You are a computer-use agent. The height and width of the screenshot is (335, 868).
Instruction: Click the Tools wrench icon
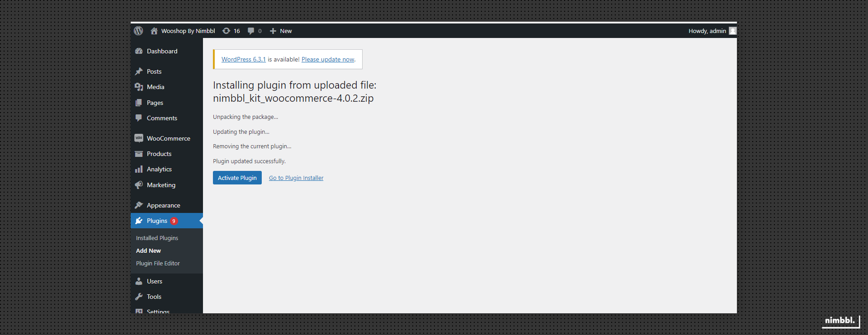[x=139, y=297]
